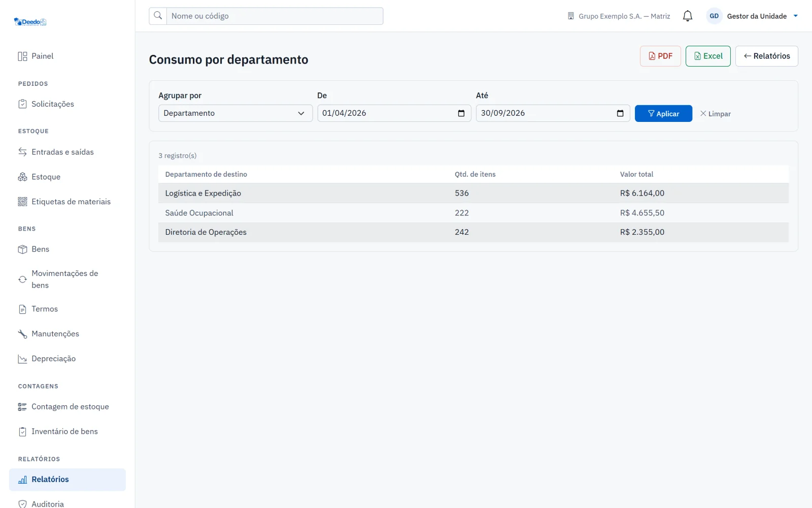Click the Deedo logo
The image size is (812, 508).
point(30,22)
